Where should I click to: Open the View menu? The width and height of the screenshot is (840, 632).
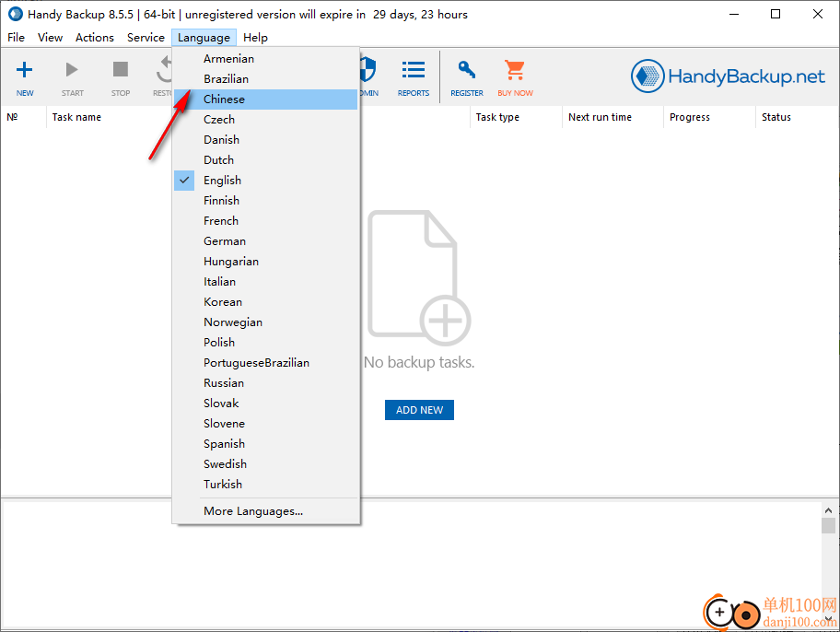click(x=50, y=38)
